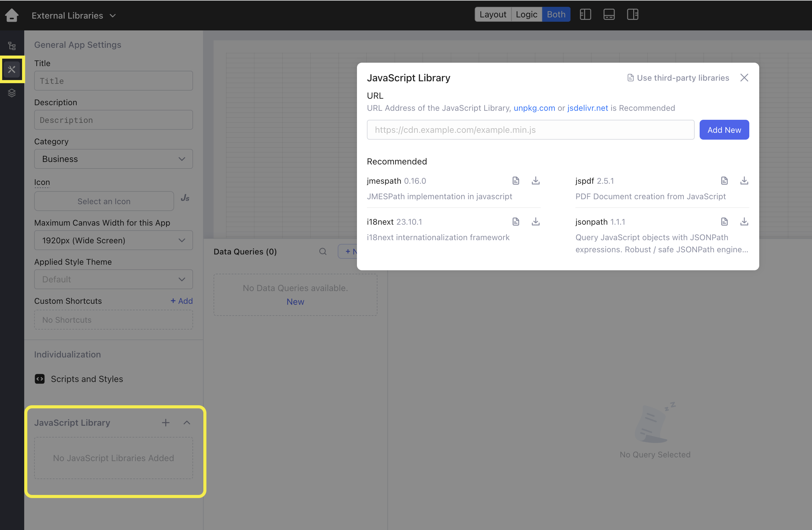
Task: Click plus icon beside JavaScript Library
Action: pos(165,423)
